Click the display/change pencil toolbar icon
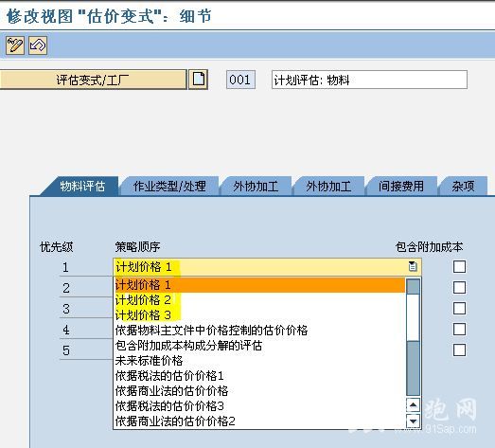 (x=15, y=45)
